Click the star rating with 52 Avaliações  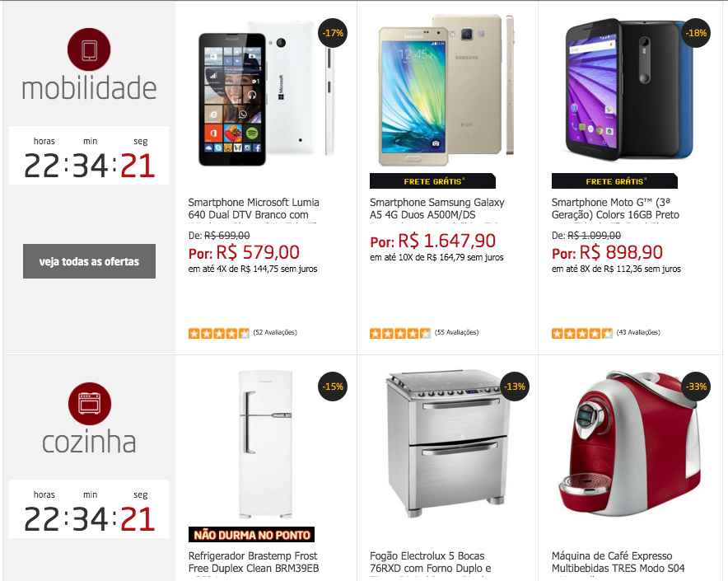(x=219, y=333)
